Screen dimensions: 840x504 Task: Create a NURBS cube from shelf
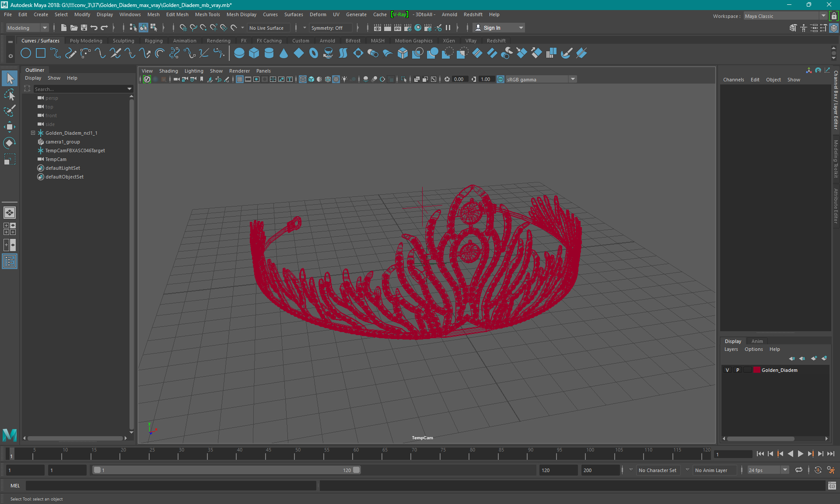254,53
